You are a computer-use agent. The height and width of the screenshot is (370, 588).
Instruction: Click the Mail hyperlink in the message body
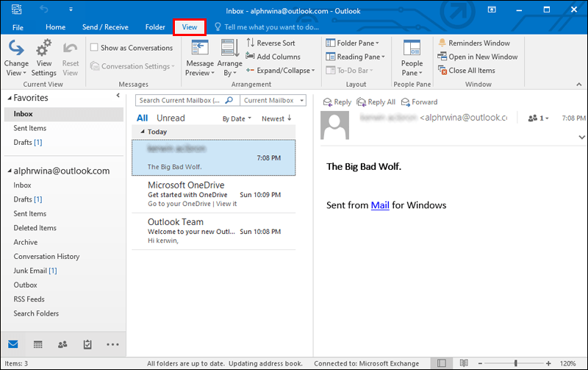[380, 205]
